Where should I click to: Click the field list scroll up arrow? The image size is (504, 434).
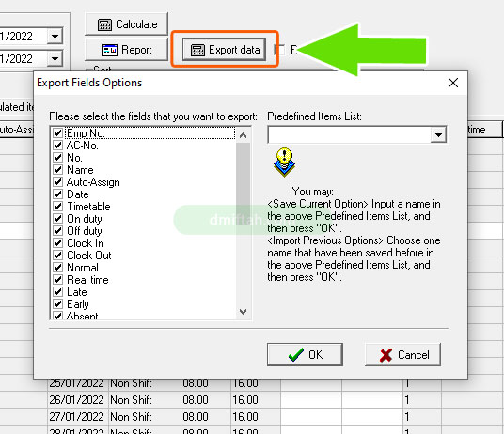tap(243, 135)
